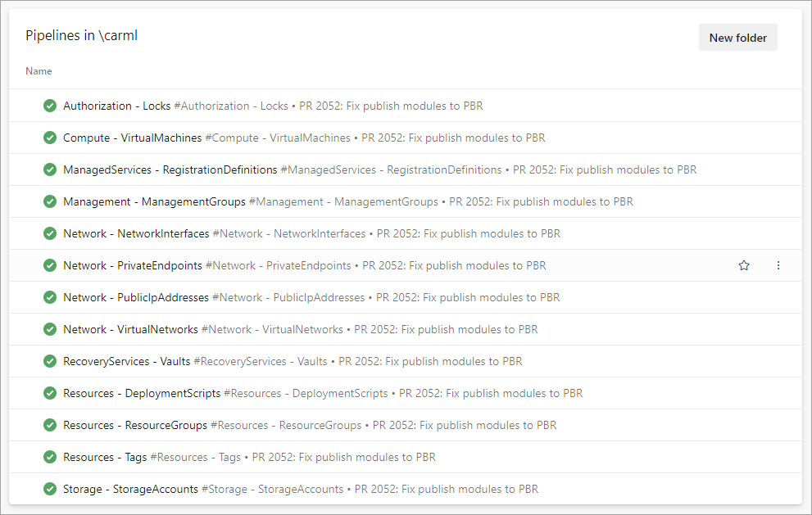
Task: Favorite the Network - PrivateEndpoints pipeline via star
Action: 743,265
